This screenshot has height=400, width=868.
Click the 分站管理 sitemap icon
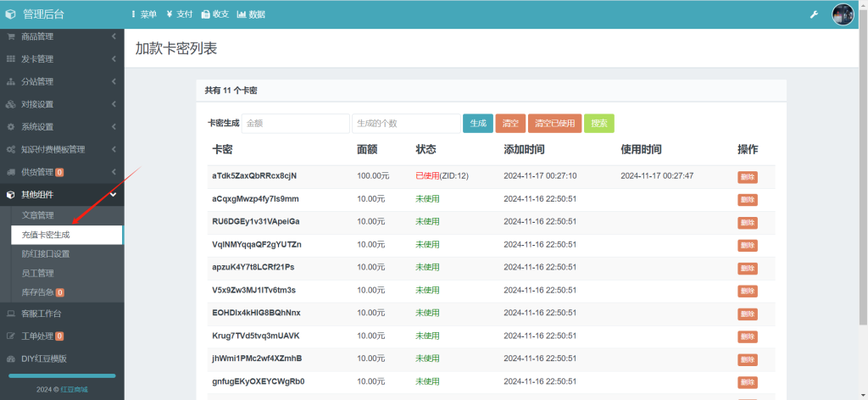point(10,82)
